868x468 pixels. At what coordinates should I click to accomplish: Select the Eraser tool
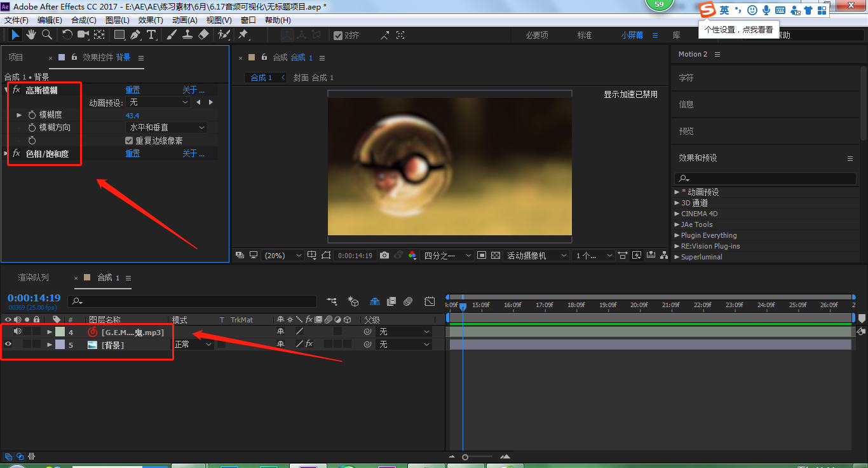click(203, 35)
